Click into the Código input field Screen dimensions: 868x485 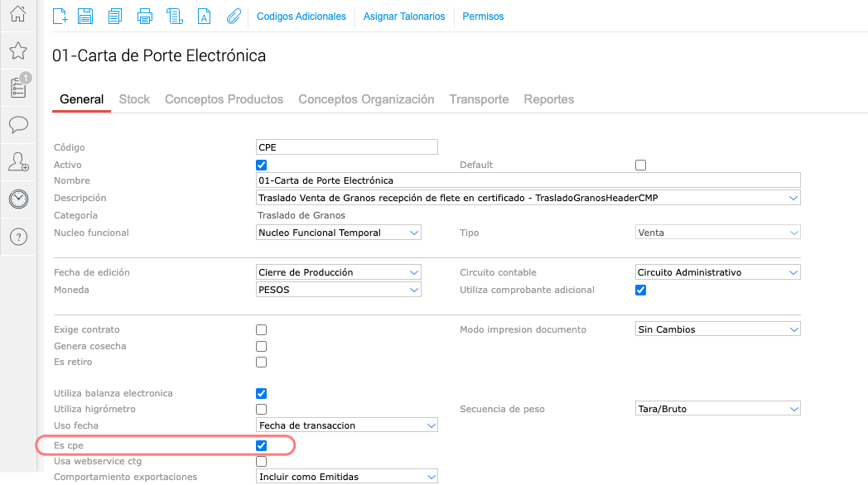[346, 147]
